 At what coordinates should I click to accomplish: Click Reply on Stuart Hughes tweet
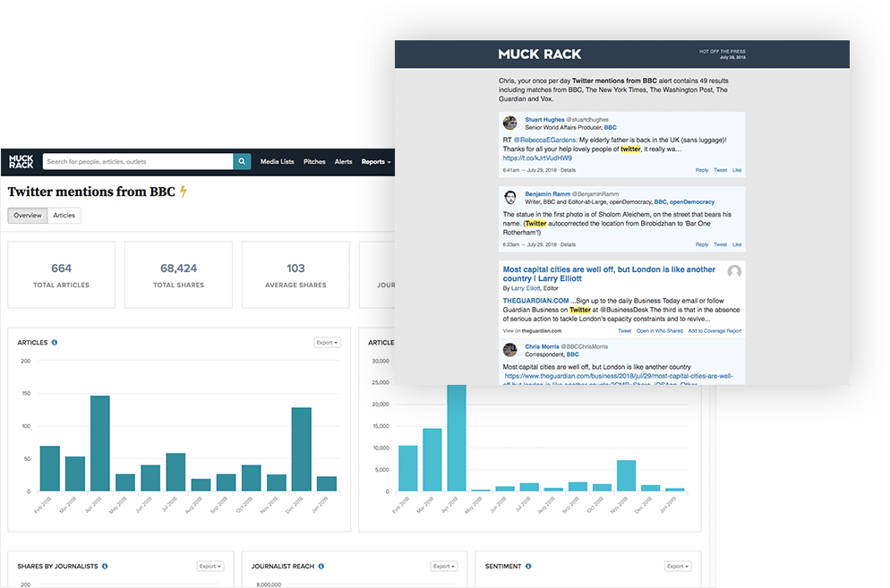pyautogui.click(x=702, y=170)
